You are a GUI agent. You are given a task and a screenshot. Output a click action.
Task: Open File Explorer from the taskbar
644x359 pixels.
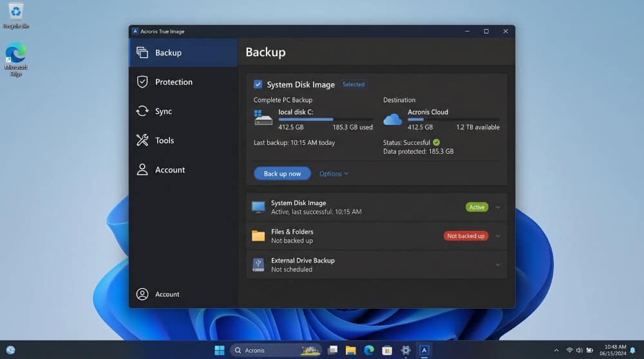tap(351, 350)
